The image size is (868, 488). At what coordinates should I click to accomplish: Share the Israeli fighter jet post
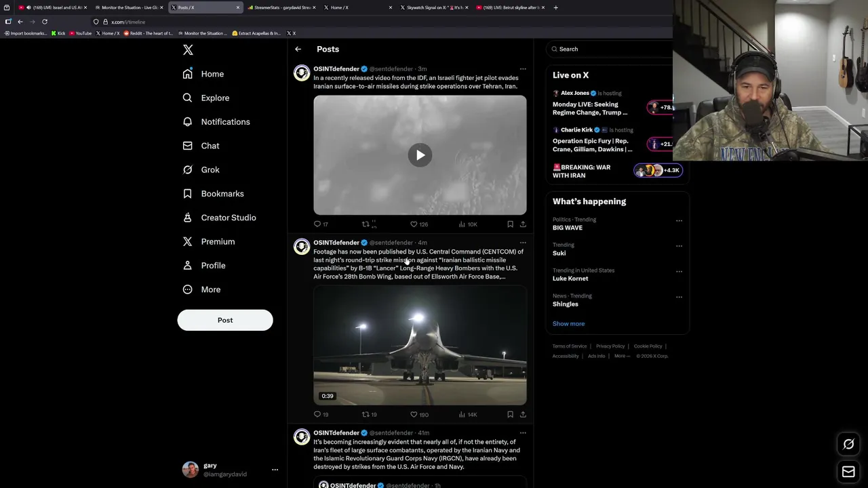523,224
